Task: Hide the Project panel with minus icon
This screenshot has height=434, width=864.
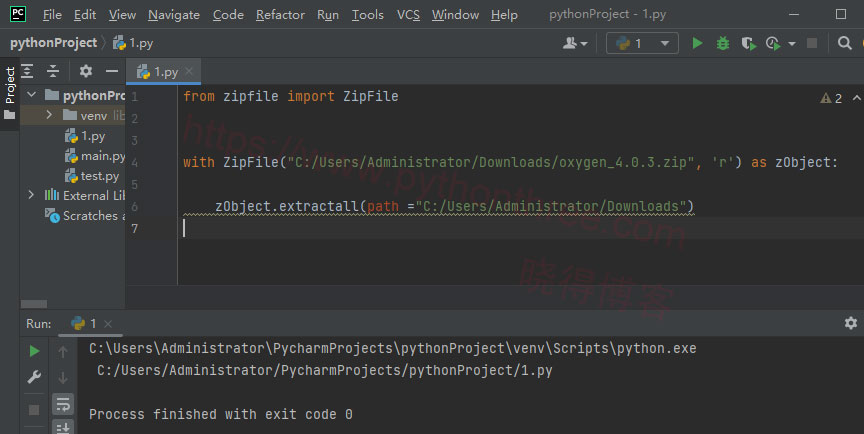Action: coord(112,71)
